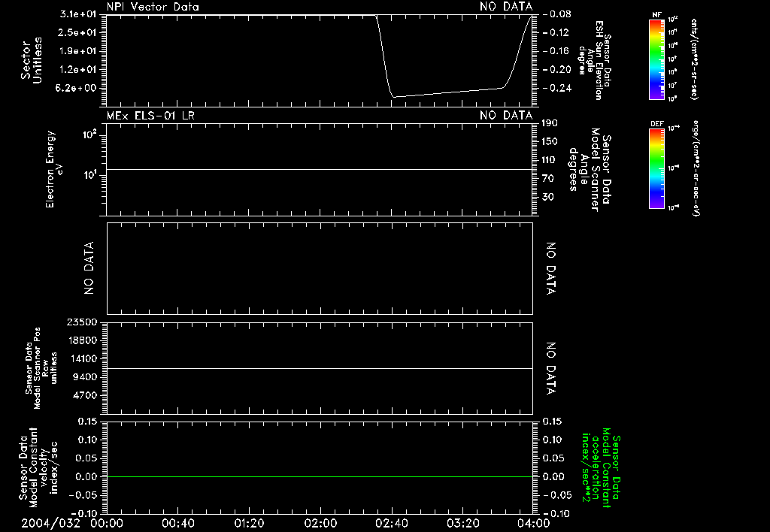Click the 02:40 time tick label
The width and height of the screenshot is (770, 532).
point(391,523)
